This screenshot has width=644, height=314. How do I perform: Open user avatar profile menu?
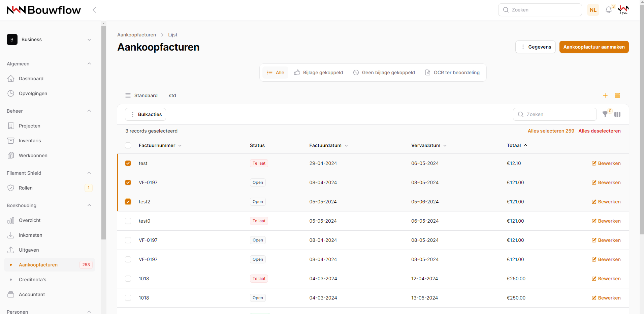coord(623,10)
